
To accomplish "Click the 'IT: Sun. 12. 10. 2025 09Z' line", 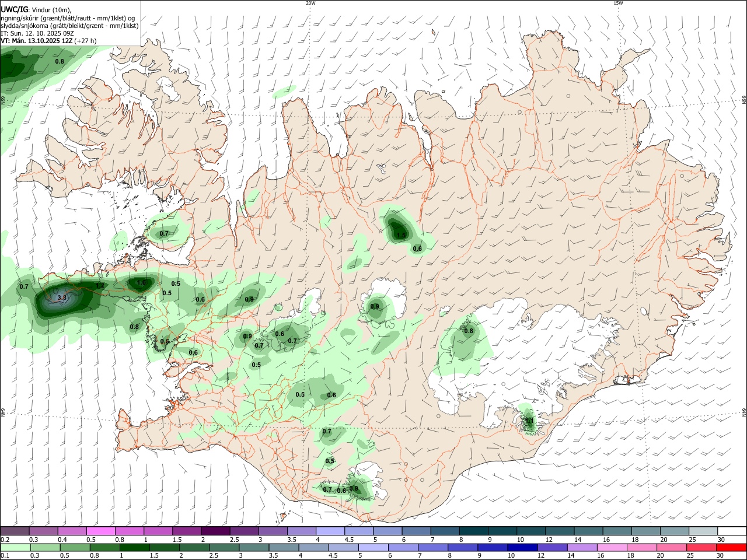I will point(37,33).
